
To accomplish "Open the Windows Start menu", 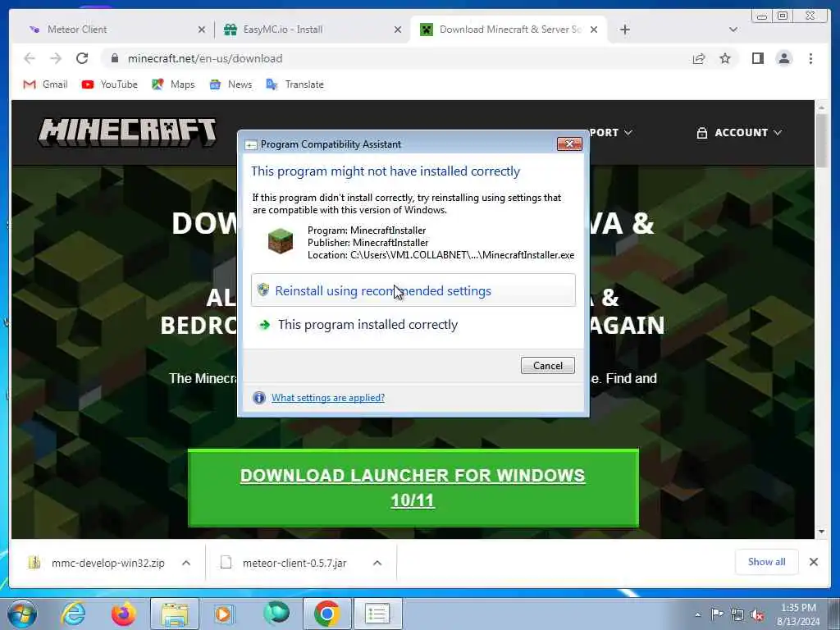I will [x=22, y=614].
